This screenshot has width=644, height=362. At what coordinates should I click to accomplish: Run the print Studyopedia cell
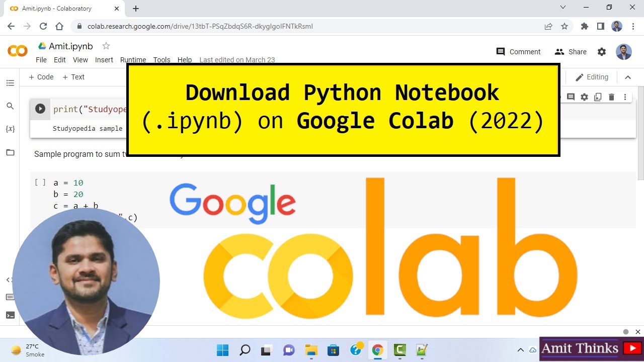click(x=40, y=109)
